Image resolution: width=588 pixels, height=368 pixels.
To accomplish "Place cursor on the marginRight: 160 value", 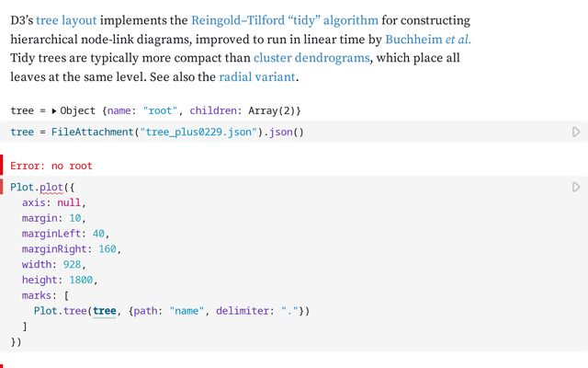I will 107,249.
